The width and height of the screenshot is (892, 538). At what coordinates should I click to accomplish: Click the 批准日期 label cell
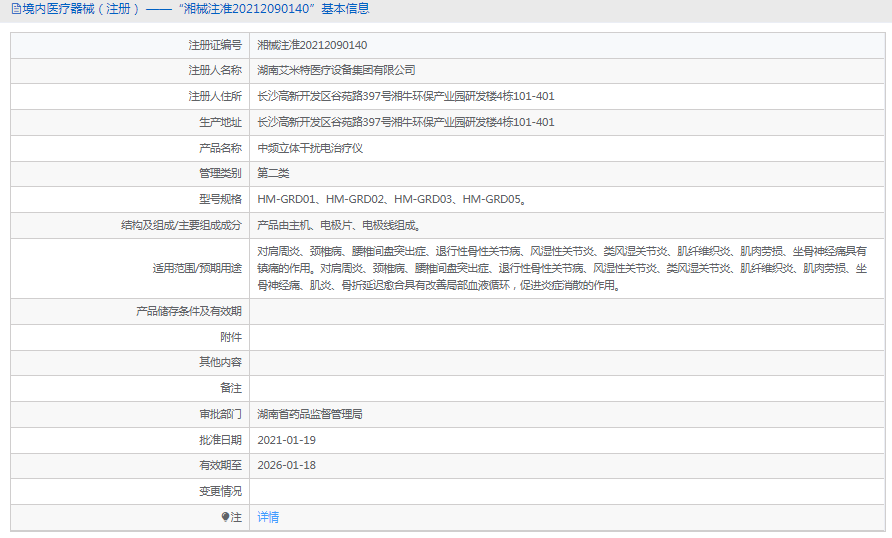[130, 440]
